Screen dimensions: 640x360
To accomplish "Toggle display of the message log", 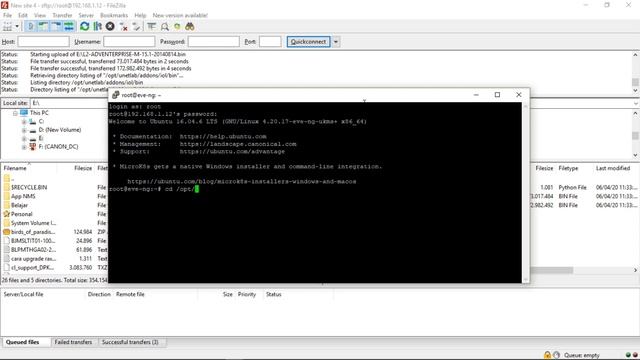I will 31,27.
